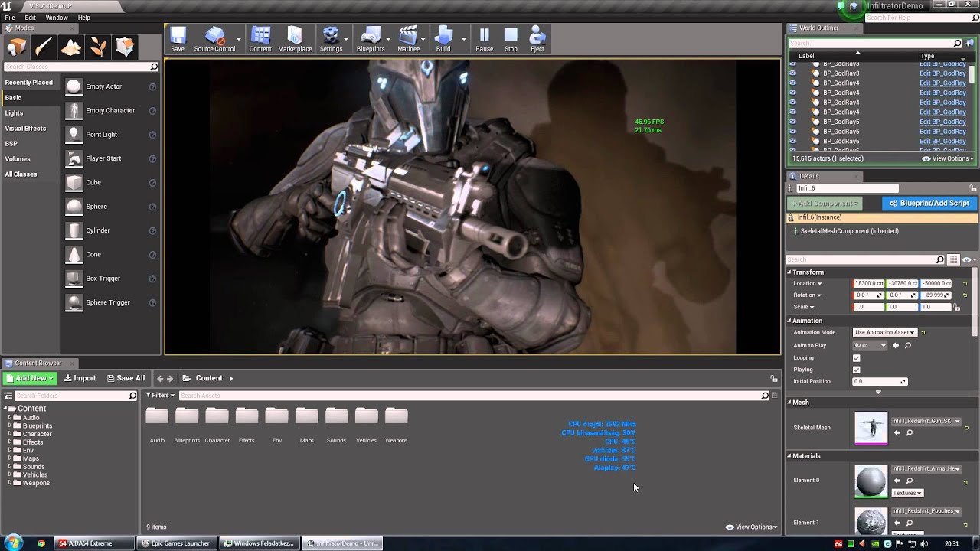Toggle the Content Browser lock
Screen dimensions: 980x551
(x=774, y=379)
